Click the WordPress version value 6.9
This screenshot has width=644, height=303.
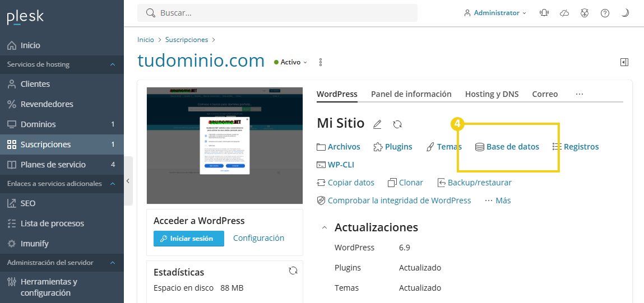[405, 248]
